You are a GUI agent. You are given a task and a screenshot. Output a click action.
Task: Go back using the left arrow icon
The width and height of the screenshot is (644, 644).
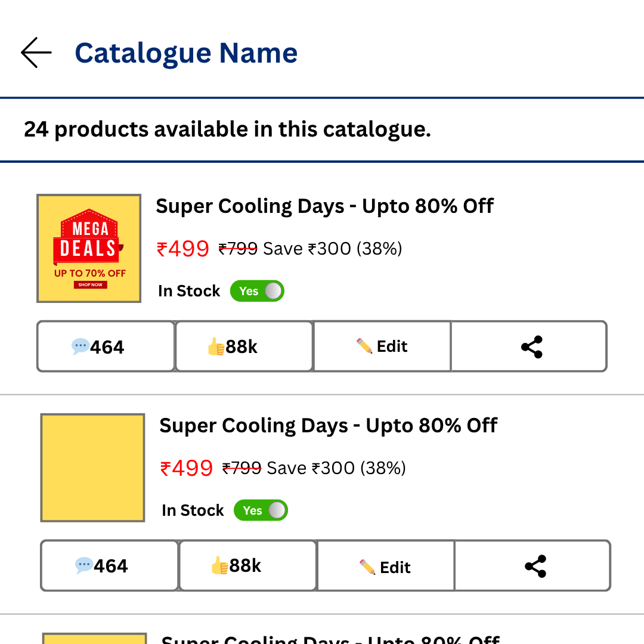(x=36, y=52)
